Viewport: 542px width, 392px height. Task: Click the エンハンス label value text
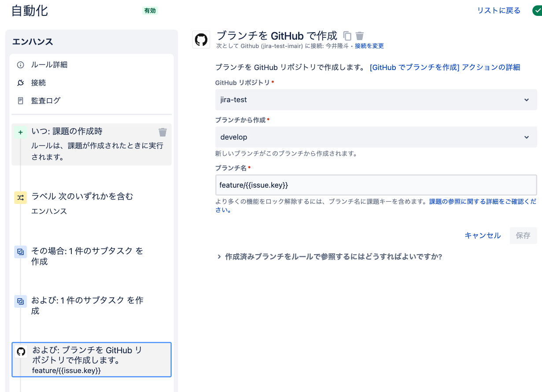pyautogui.click(x=49, y=211)
